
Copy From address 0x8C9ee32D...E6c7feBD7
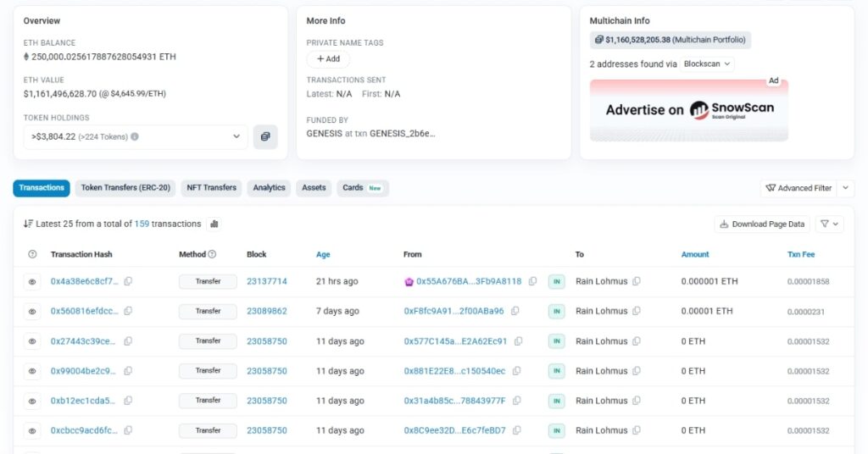point(516,431)
